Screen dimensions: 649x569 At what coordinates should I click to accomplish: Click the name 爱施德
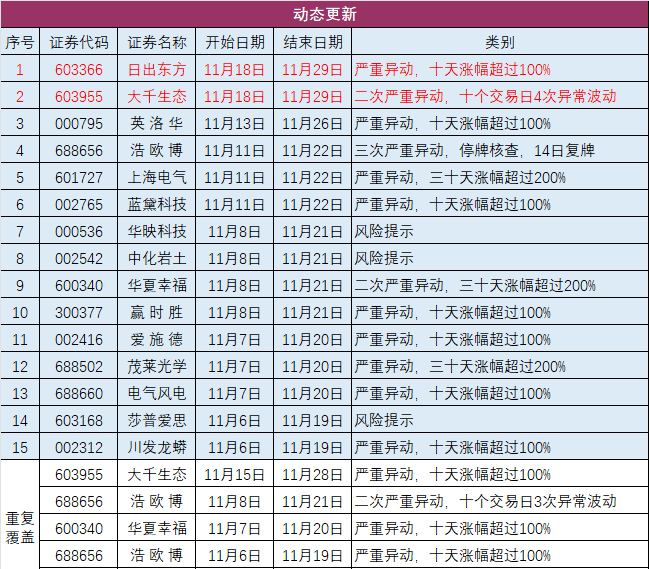pos(156,340)
